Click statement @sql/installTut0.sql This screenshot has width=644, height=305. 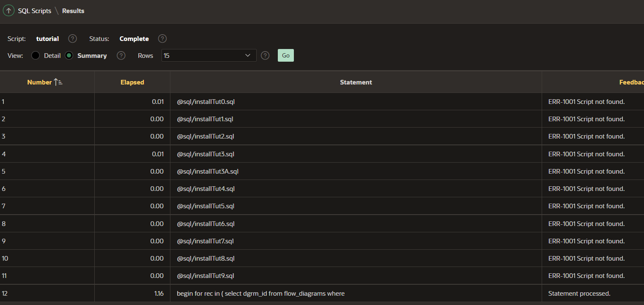(x=206, y=102)
